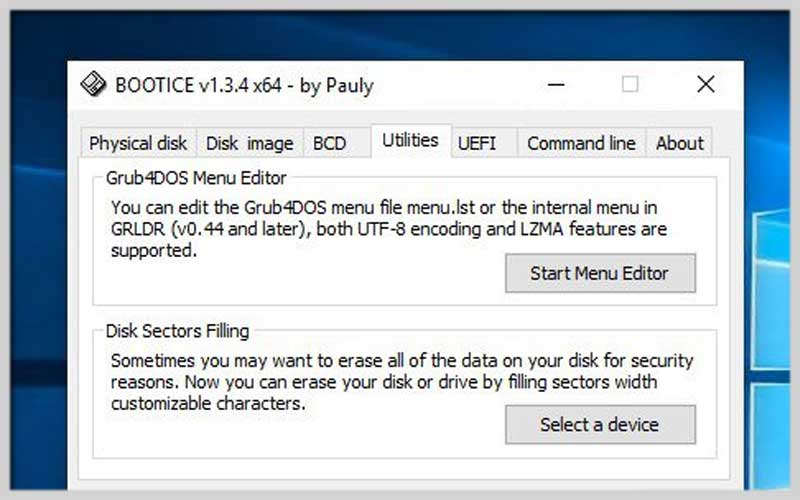Screen dimensions: 800x500
Task: Click the Disk Sectors Filling group label
Action: pyautogui.click(x=177, y=331)
